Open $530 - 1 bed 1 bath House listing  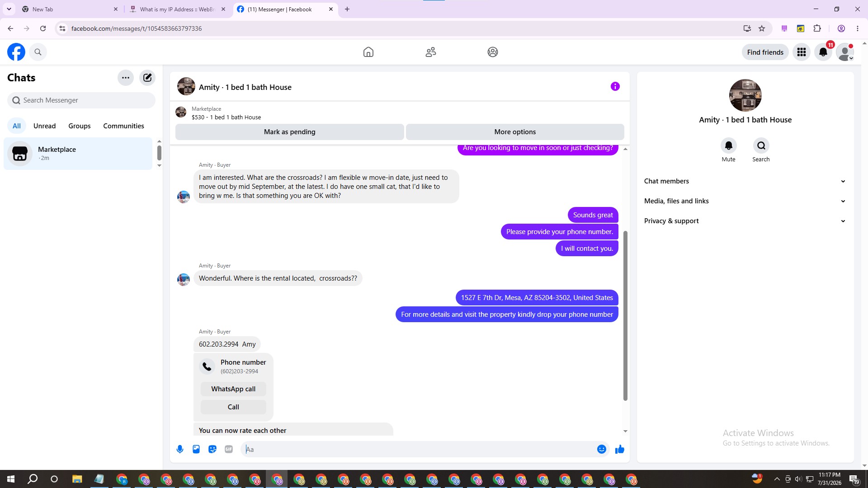click(x=226, y=117)
